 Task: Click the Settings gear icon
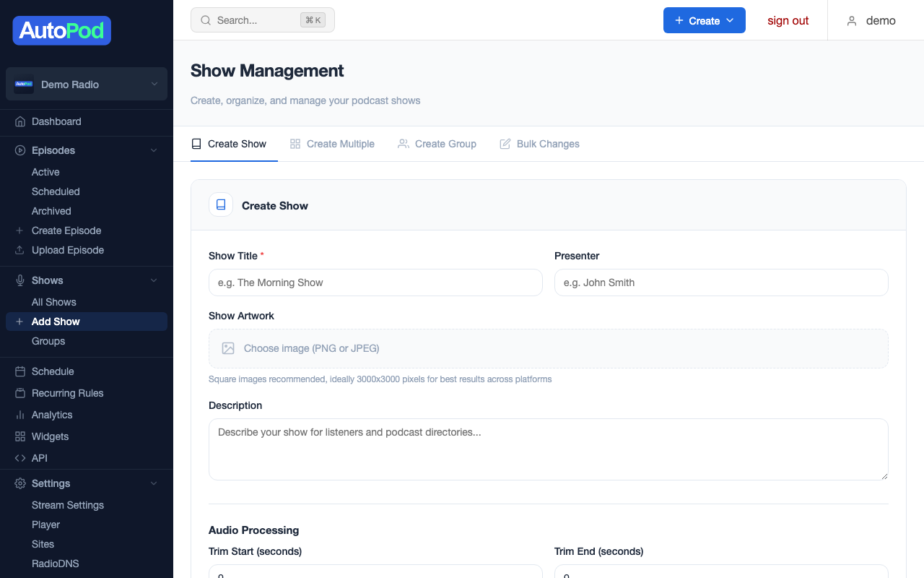click(x=19, y=483)
